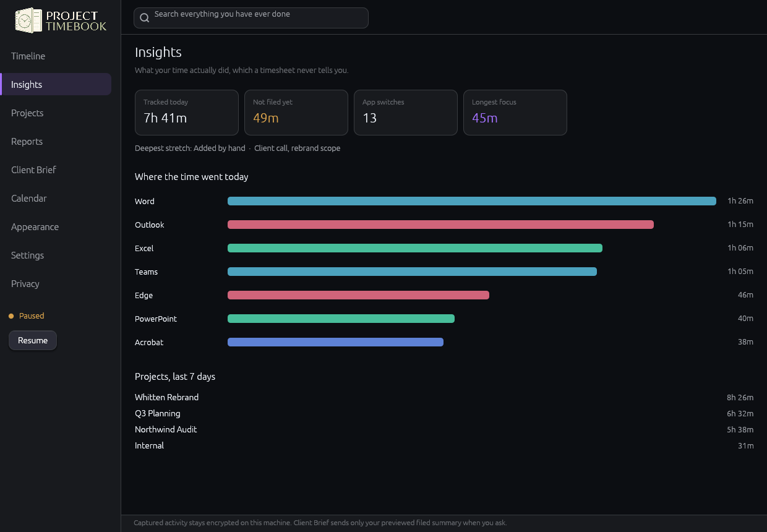Select the Internal project row
The image size is (767, 532).
point(444,445)
